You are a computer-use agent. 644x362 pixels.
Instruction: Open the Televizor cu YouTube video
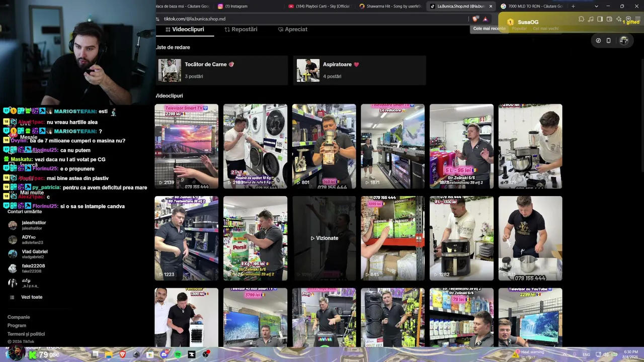click(530, 317)
